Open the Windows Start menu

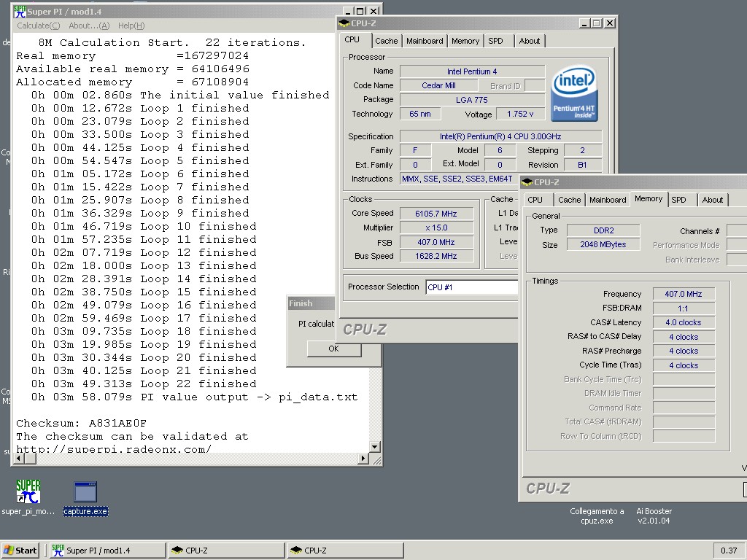[20, 551]
